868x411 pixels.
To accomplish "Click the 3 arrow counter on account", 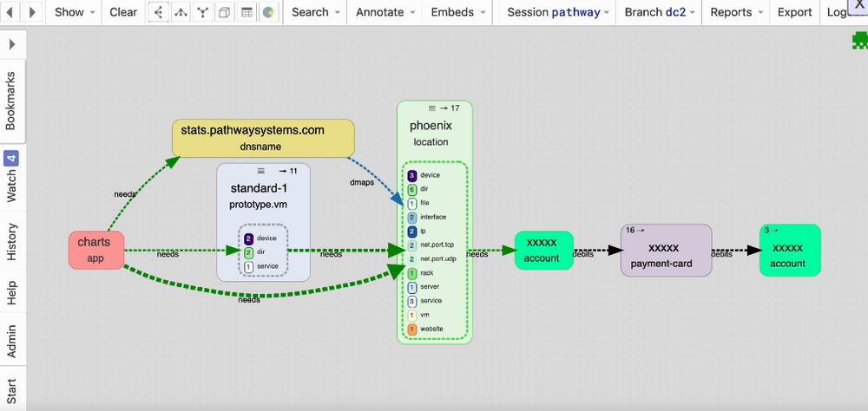I will tap(771, 230).
